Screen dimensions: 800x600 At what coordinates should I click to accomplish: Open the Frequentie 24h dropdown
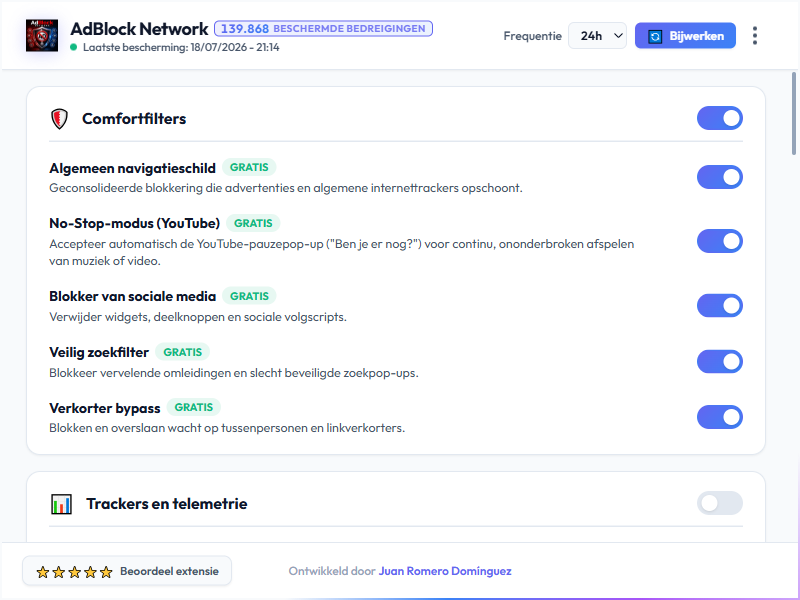click(x=597, y=36)
